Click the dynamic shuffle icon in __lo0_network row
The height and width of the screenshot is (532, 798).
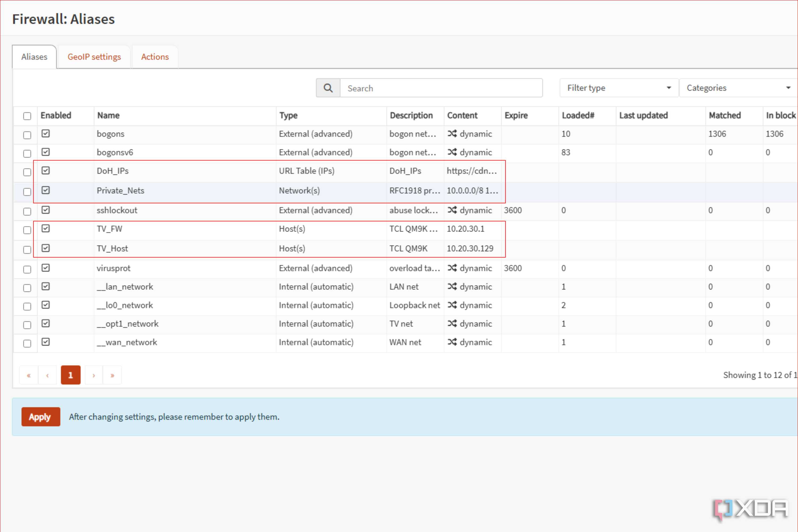pos(452,305)
